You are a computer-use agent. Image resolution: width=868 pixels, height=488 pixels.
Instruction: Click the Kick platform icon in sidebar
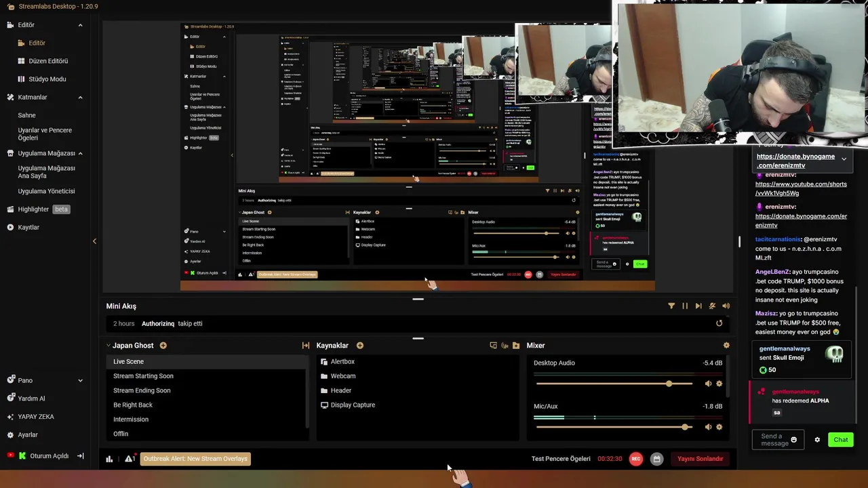click(22, 456)
